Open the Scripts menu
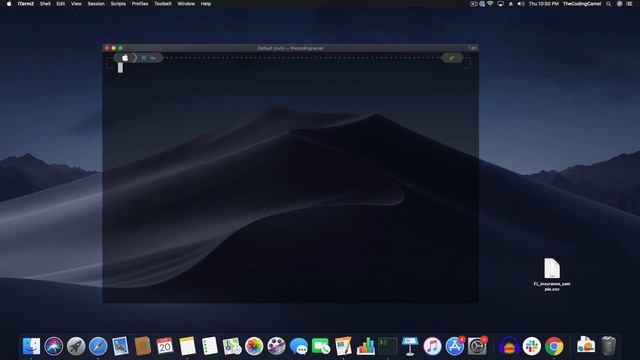This screenshot has height=360, width=640. pyautogui.click(x=118, y=4)
